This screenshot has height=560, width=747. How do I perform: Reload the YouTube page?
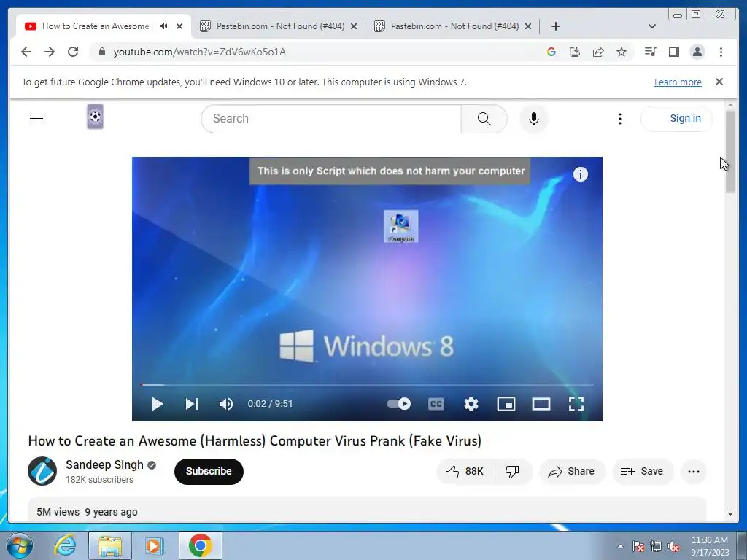[x=73, y=52]
